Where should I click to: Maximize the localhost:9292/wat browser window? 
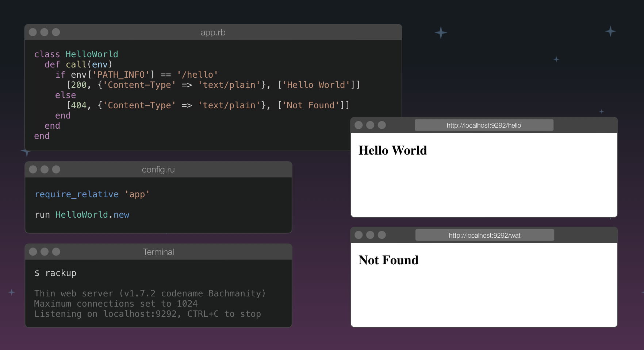tap(382, 235)
